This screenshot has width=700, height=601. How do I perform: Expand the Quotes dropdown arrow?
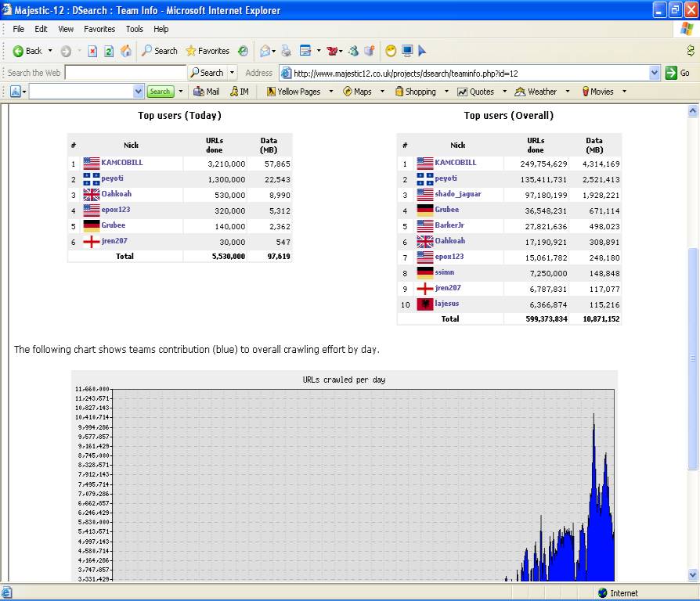pyautogui.click(x=504, y=91)
